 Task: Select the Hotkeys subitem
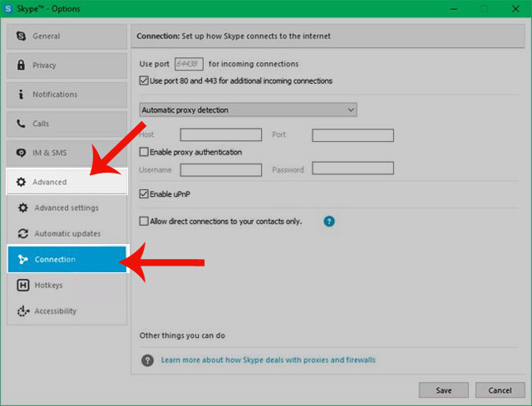coord(66,286)
